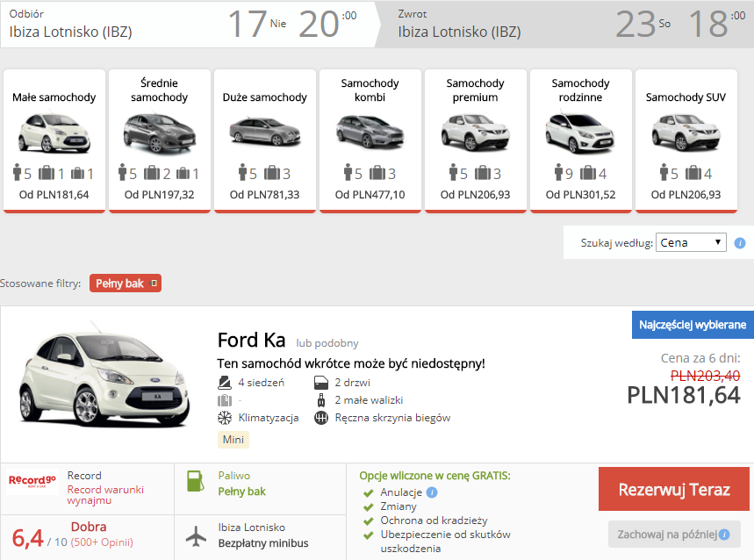The image size is (754, 560).
Task: Pick the Samochody rodzinne category
Action: [580, 140]
